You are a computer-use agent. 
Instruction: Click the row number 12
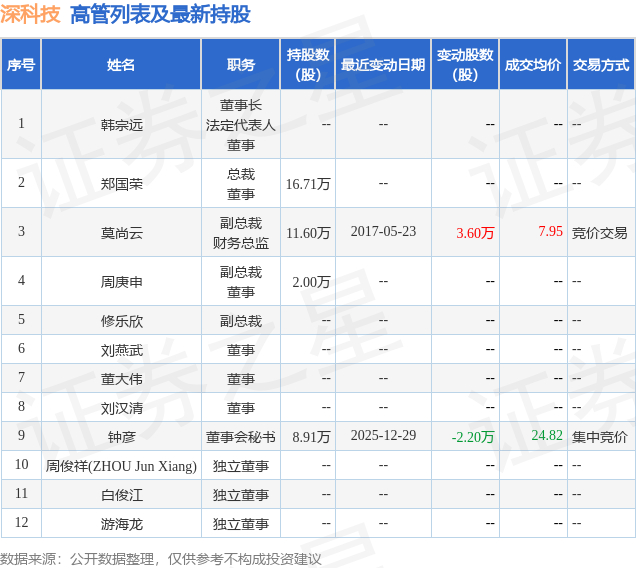tap(21, 522)
